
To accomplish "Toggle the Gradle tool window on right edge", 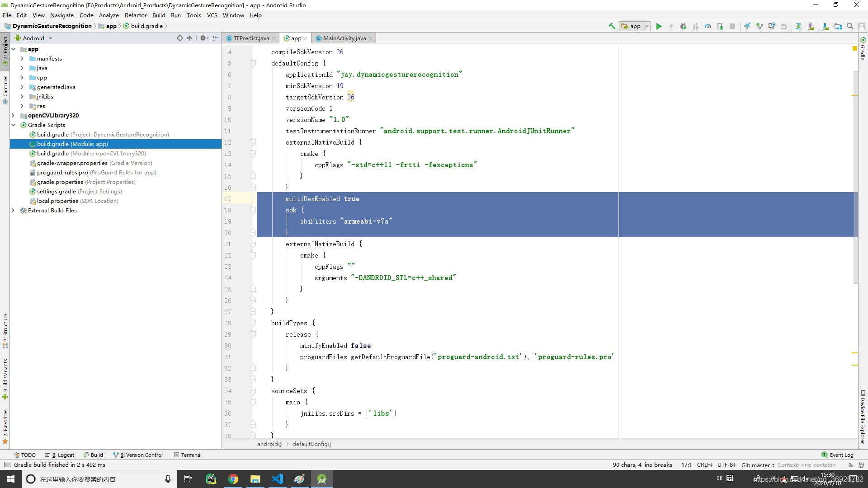I will click(863, 49).
